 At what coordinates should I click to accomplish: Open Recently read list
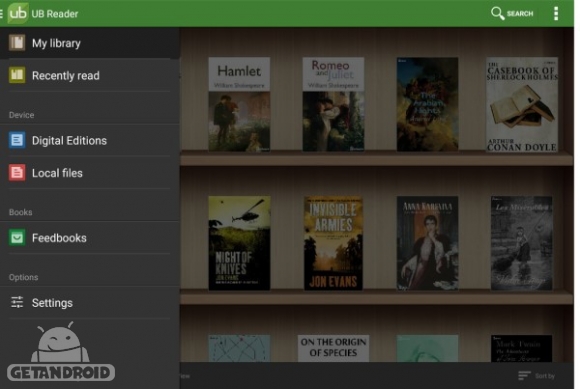coord(90,75)
